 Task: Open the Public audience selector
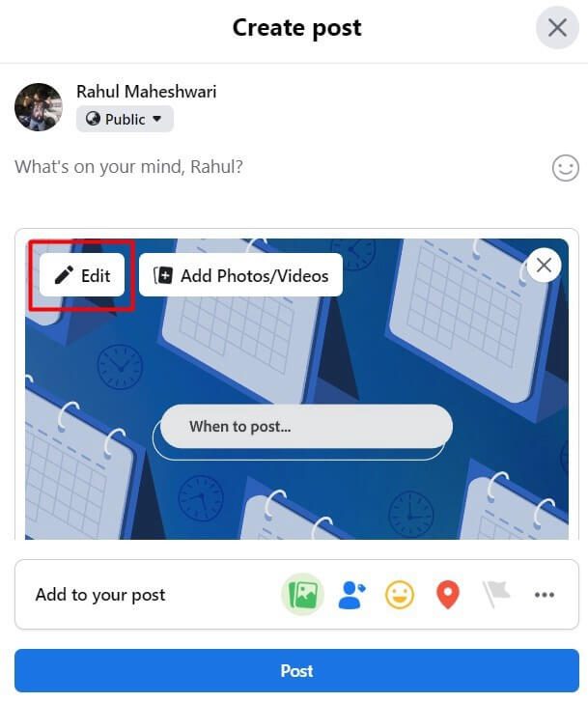pyautogui.click(x=125, y=119)
